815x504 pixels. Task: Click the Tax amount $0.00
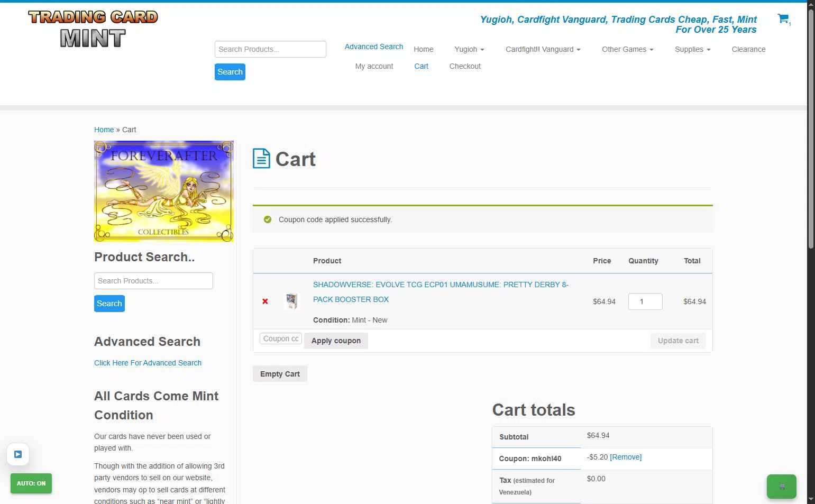coord(596,479)
